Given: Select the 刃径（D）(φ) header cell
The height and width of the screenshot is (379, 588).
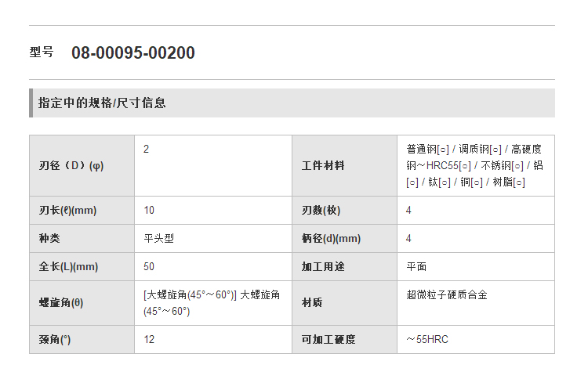Looking at the screenshot, I should pos(82,165).
